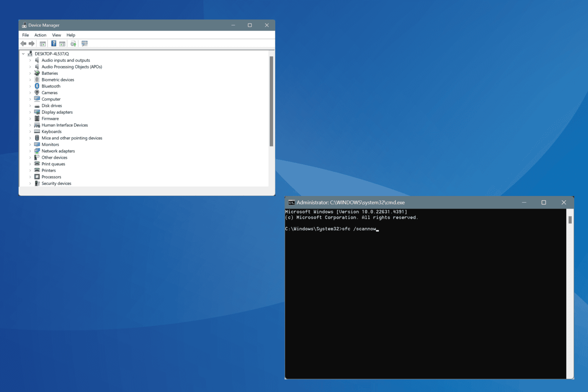The image size is (588, 392).
Task: Select the Processors label
Action: point(51,177)
